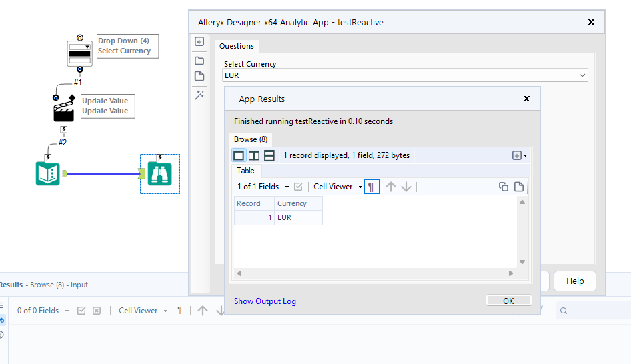Click up arrow in bottom Results pane
Viewport: 631px width, 364px height.
[x=203, y=311]
